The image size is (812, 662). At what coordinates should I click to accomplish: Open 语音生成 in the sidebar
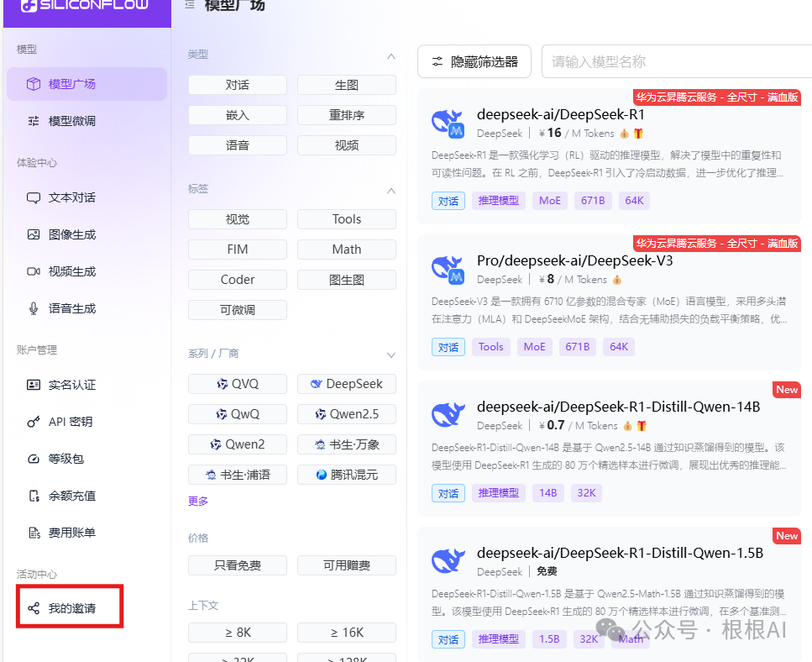click(86, 308)
